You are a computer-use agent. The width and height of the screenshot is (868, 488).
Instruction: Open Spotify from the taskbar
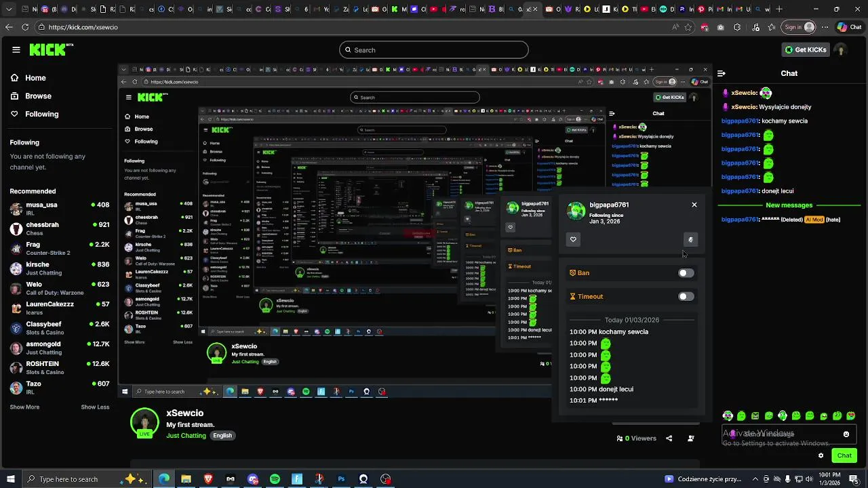click(275, 479)
